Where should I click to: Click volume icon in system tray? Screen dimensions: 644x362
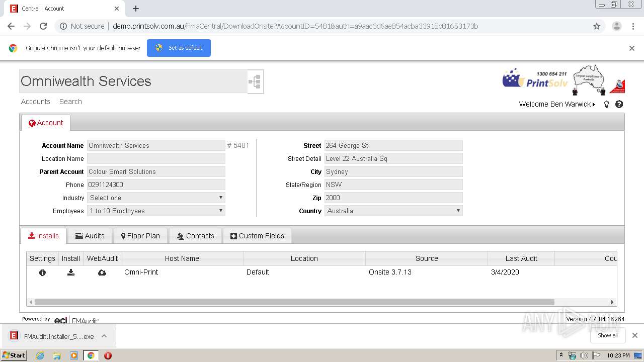584,355
